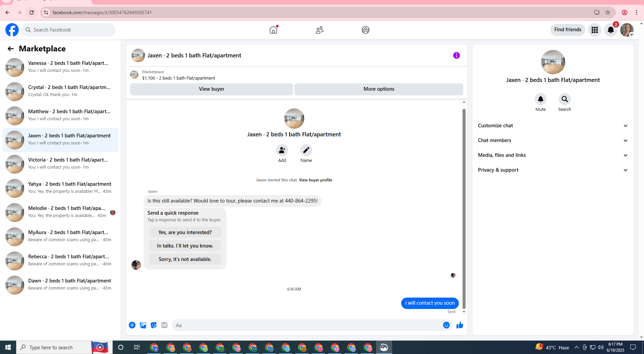Expand the Customize chat section
Screen dimensions: 644x354
coord(553,126)
